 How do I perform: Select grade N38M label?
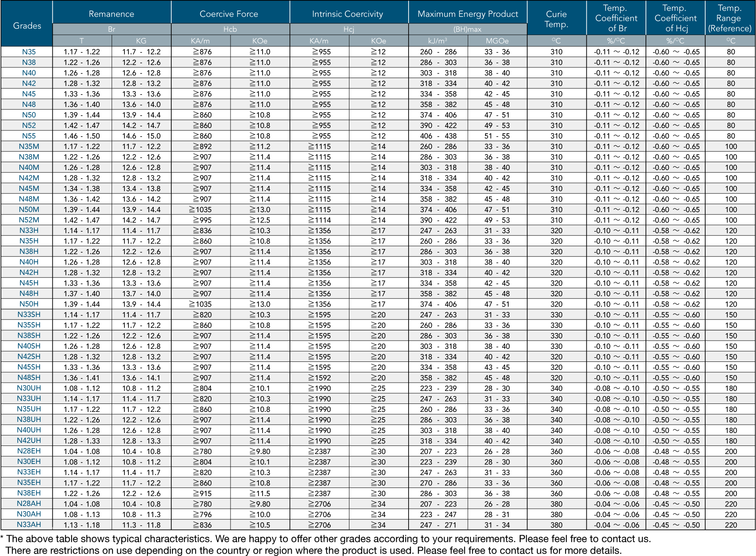click(29, 157)
